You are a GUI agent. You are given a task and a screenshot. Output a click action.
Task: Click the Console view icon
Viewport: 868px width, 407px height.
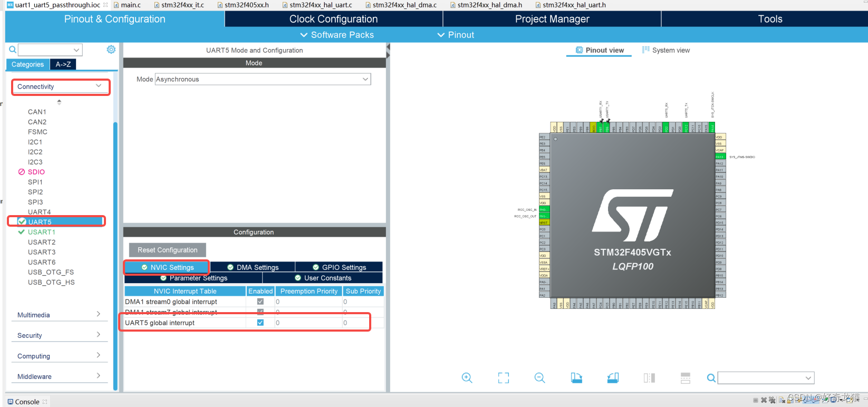pyautogui.click(x=11, y=401)
